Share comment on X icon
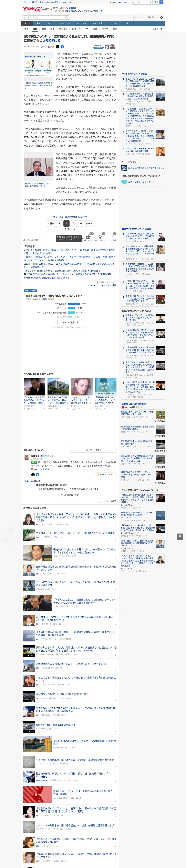Screen dimensions: 186x868 [x=33, y=475]
